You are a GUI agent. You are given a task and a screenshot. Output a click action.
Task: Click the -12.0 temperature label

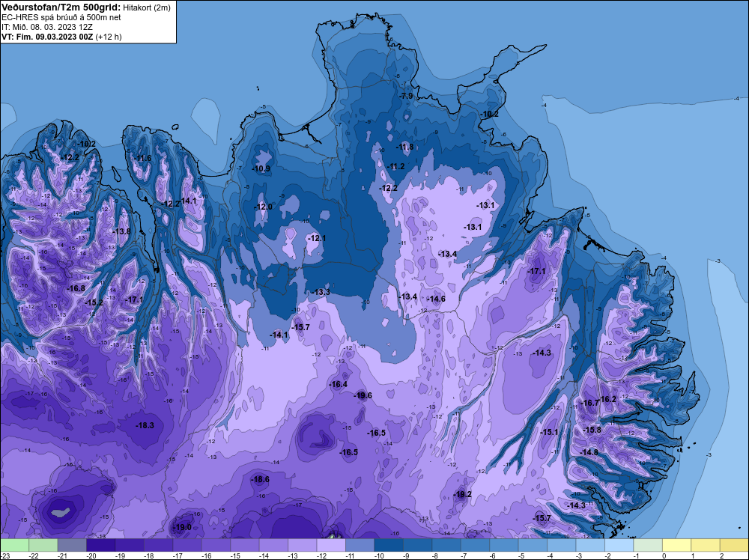[x=264, y=207]
